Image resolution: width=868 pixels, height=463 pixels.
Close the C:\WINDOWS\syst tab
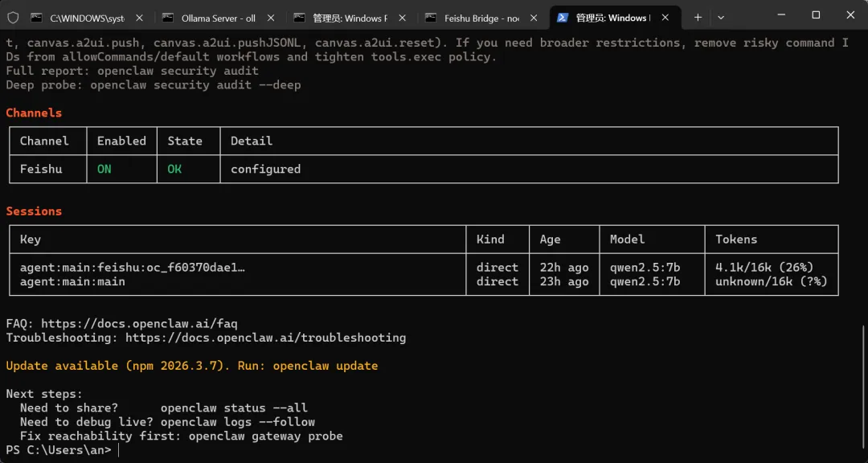[139, 18]
